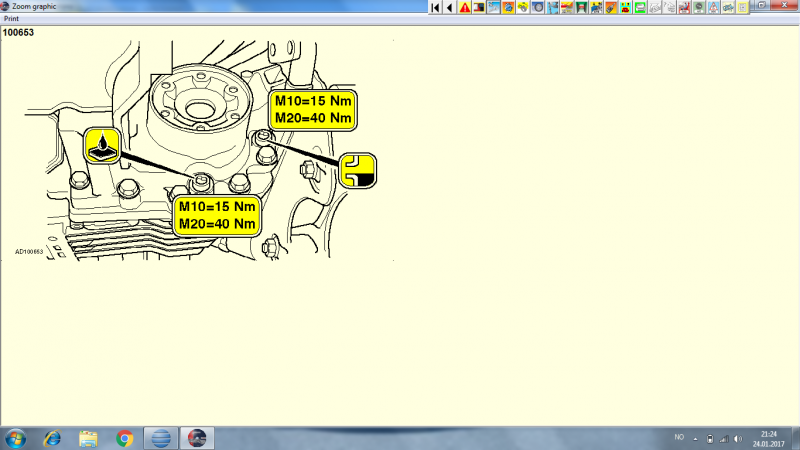Click the oil drop symbol in diagram
This screenshot has width=800, height=450.
click(103, 146)
